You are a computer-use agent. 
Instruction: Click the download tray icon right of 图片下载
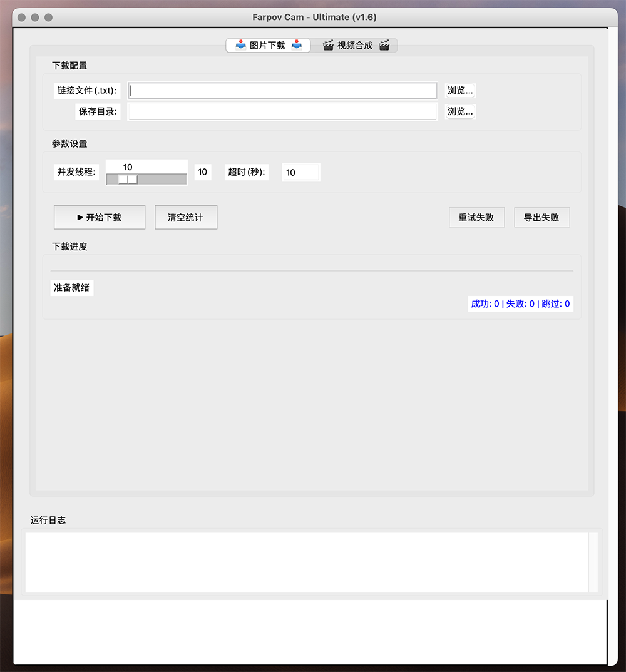(297, 45)
